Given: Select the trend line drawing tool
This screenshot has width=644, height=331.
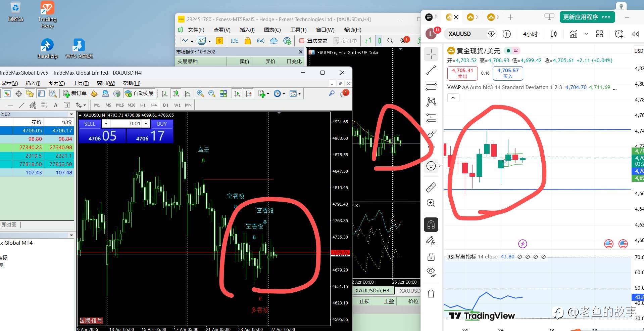Looking at the screenshot, I should pyautogui.click(x=431, y=70).
